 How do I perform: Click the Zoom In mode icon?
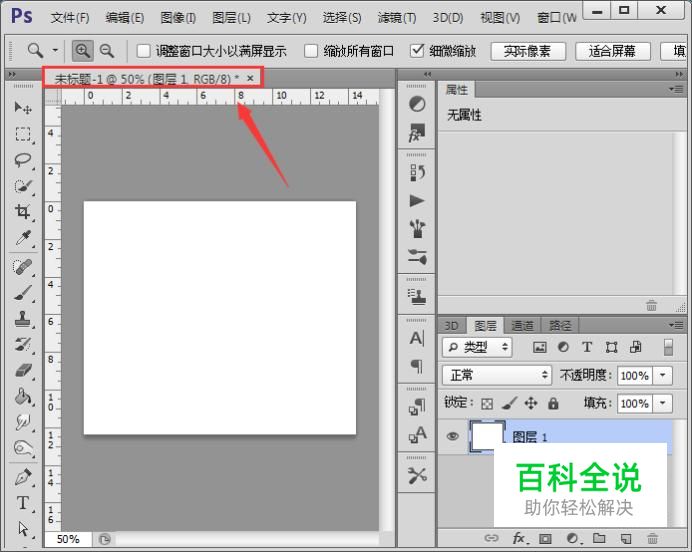point(83,51)
